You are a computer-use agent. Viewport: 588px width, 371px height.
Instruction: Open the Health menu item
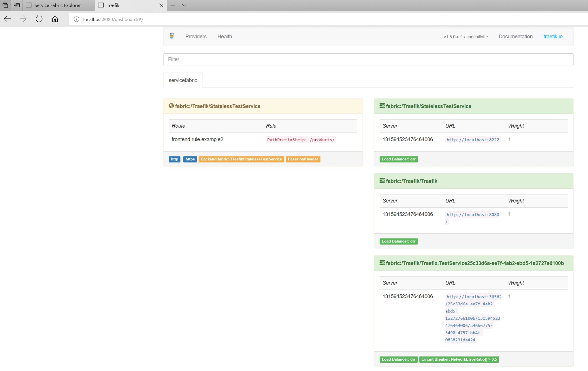225,36
